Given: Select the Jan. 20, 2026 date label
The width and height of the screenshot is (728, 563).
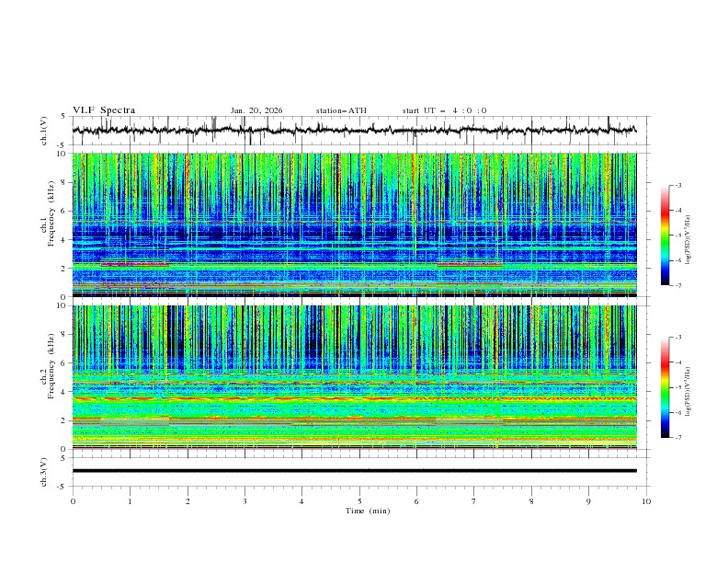Looking at the screenshot, I should click(x=256, y=110).
